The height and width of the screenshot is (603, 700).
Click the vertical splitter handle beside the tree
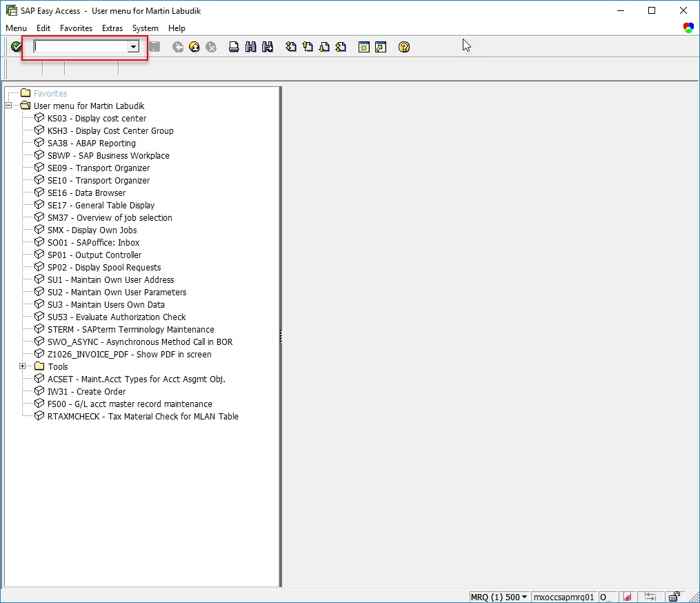coord(281,336)
